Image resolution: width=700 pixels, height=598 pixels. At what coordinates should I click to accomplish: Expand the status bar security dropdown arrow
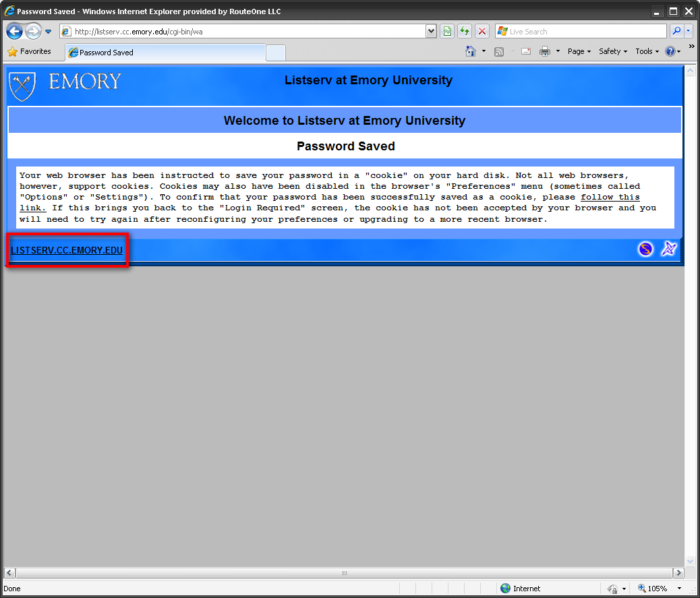pos(624,589)
